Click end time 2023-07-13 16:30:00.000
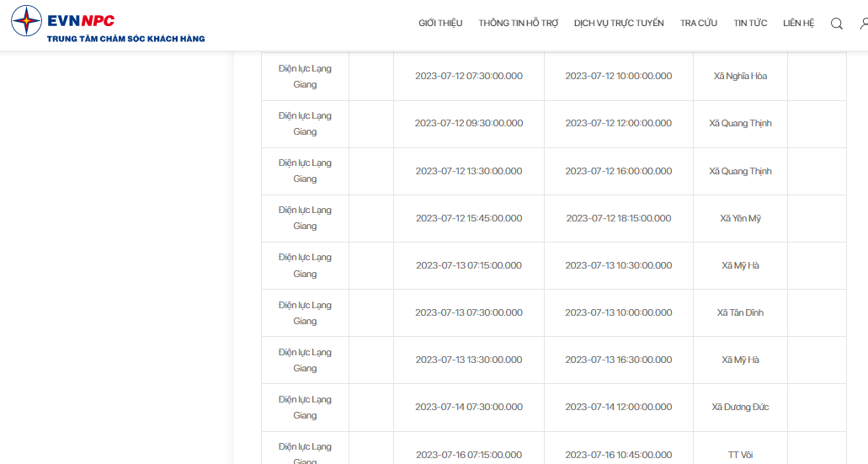This screenshot has width=868, height=464. click(x=618, y=360)
